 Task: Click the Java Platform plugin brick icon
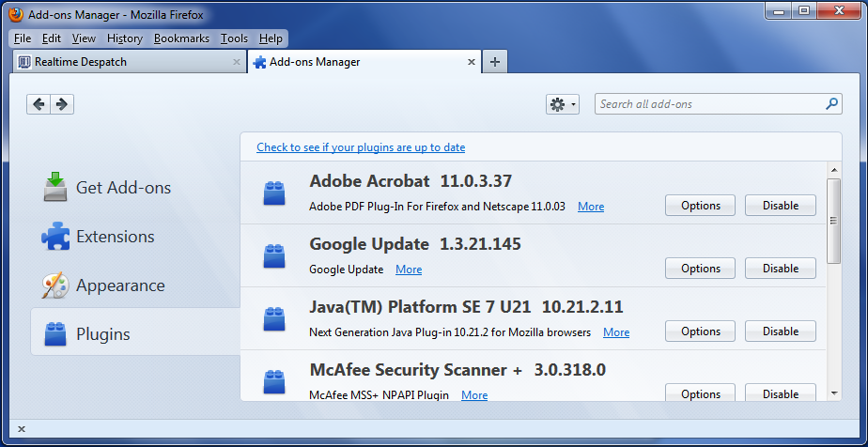pos(274,318)
